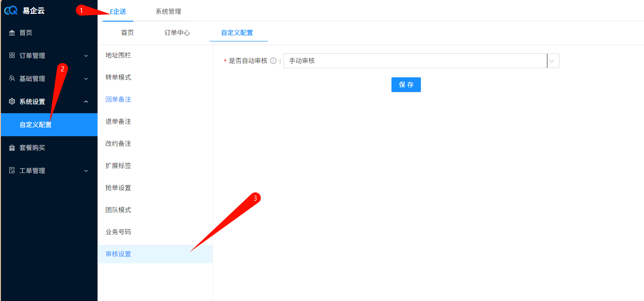Switch to the 订单中心 tab
The width and height of the screenshot is (644, 301).
(177, 33)
